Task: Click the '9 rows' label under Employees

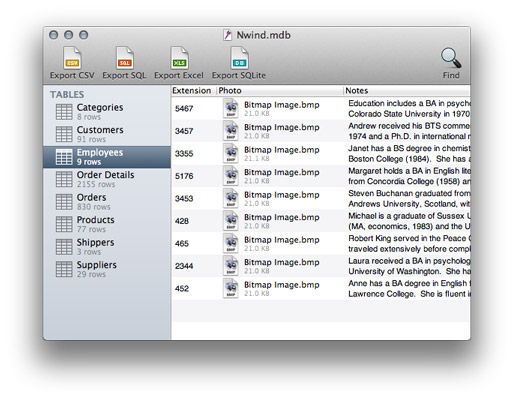Action: (x=89, y=162)
